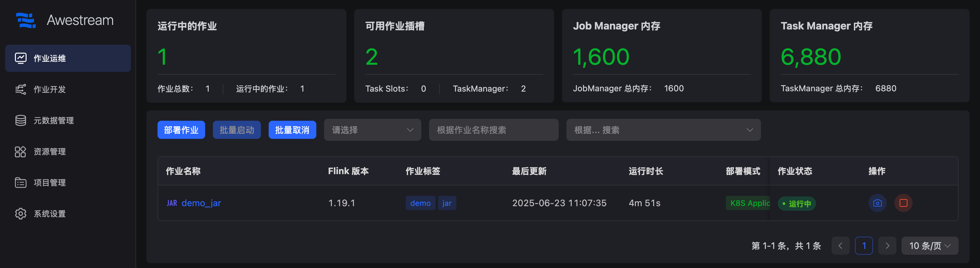The width and height of the screenshot is (980, 268).
Task: Stop the demo_jar job with the red square icon
Action: (903, 203)
